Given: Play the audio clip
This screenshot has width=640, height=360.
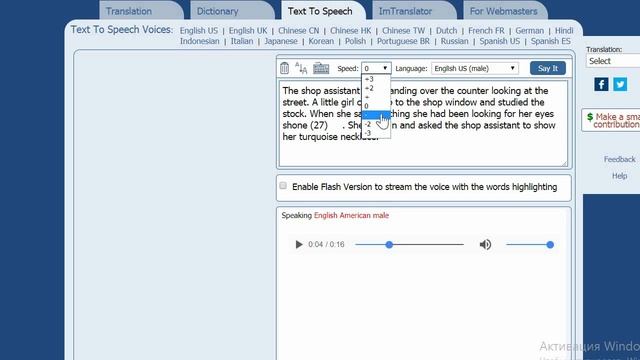Looking at the screenshot, I should click(x=299, y=244).
